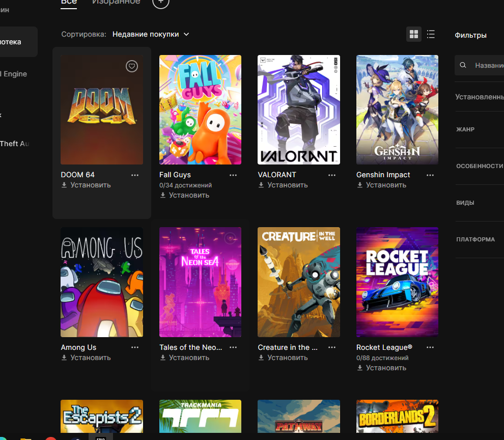Click the download icon under Rocket League
Viewport: 504px width, 440px height.
360,368
